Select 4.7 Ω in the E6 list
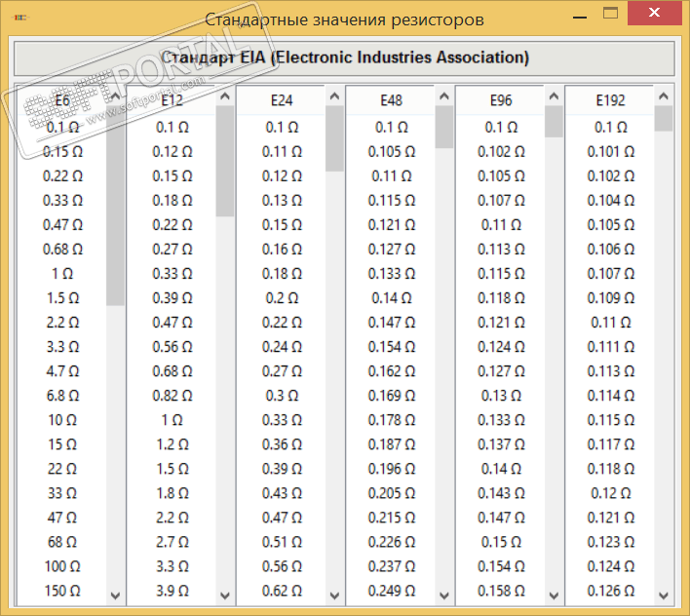 [x=62, y=371]
